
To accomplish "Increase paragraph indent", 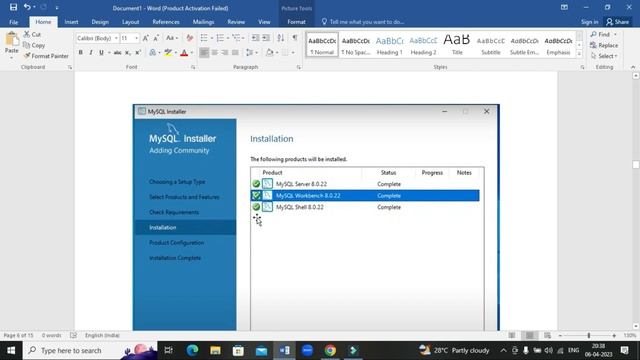I will [x=266, y=38].
